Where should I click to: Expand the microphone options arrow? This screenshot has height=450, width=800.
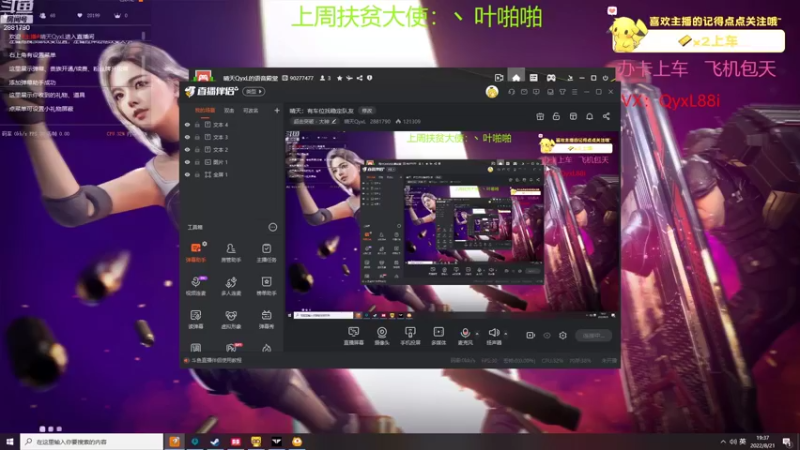[477, 334]
